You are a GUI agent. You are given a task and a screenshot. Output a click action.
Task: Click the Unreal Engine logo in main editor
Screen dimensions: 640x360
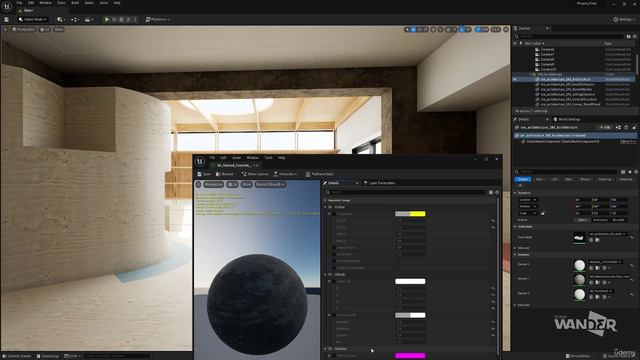pyautogui.click(x=7, y=7)
